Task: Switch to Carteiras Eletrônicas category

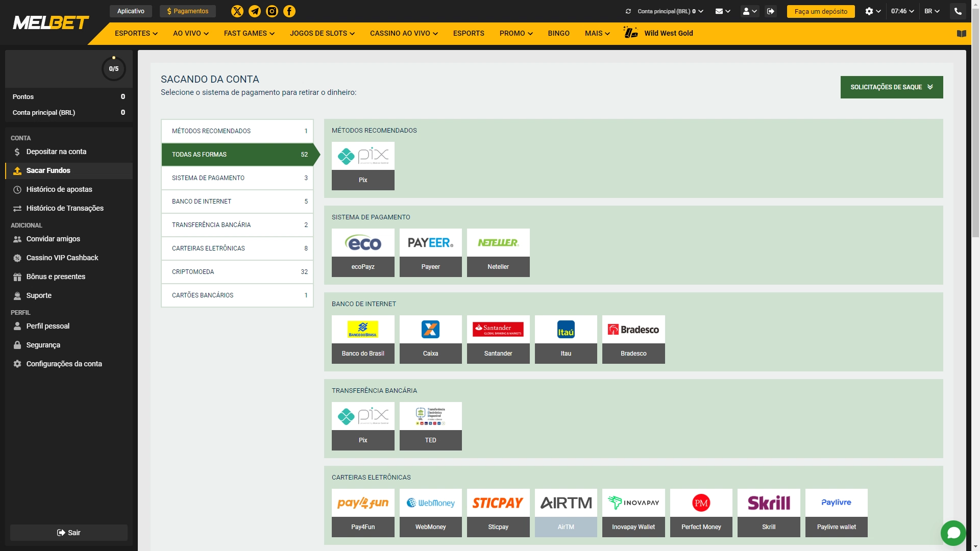Action: click(237, 248)
